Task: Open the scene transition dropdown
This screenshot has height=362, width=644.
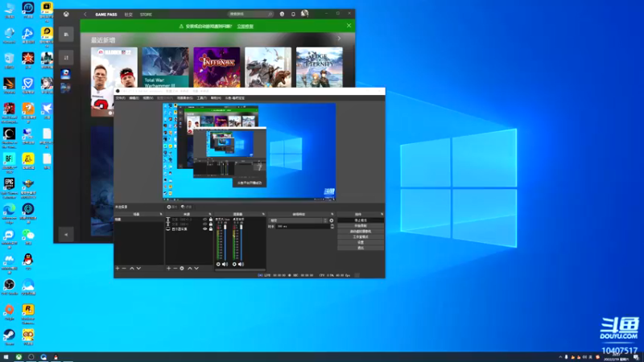Action: [x=298, y=220]
